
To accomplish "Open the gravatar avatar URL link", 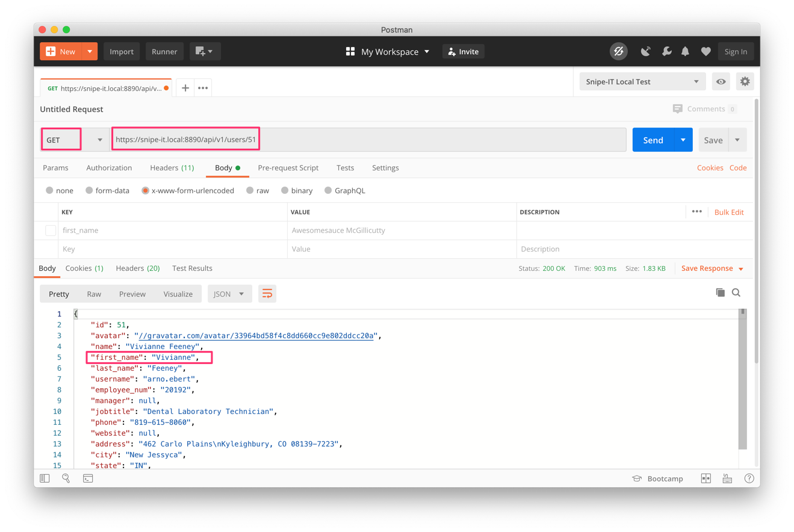I will pos(256,336).
